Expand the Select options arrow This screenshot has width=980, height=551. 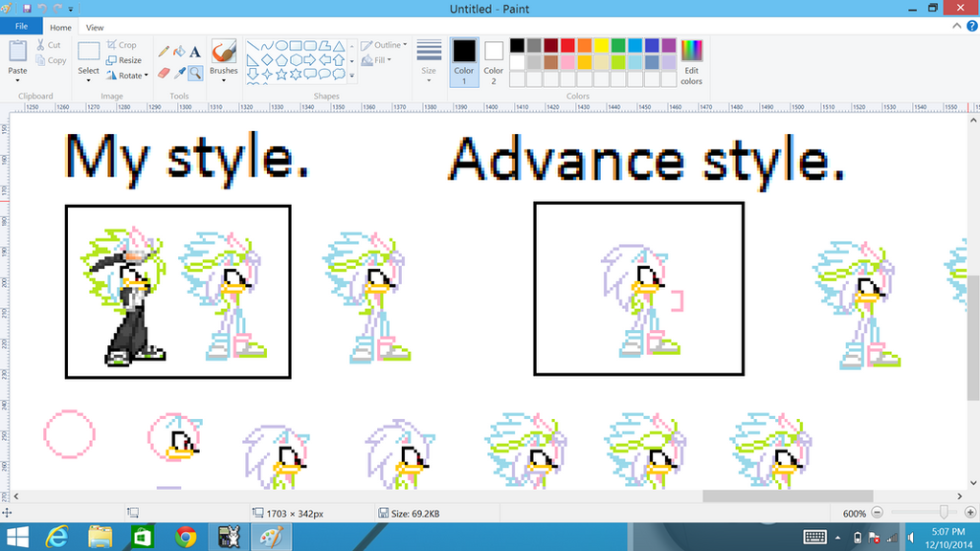click(88, 80)
